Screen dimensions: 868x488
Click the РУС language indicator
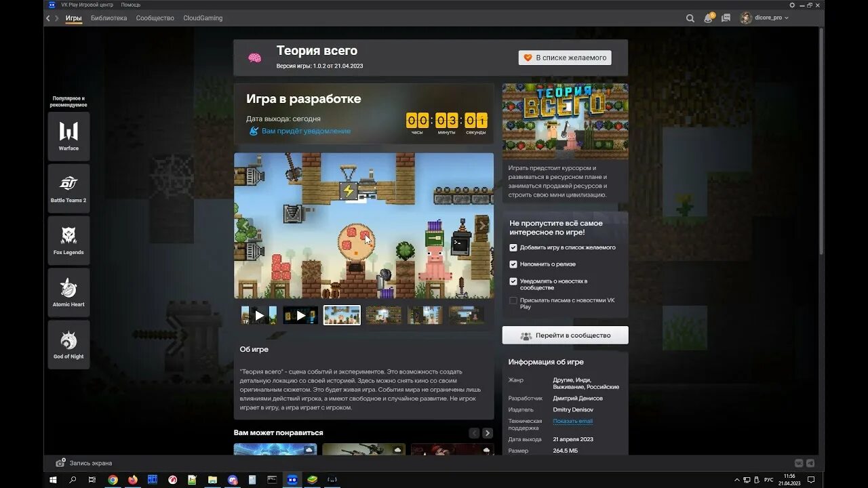(768, 480)
